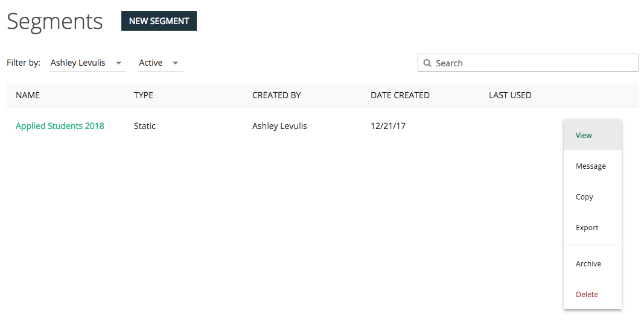Pick Delete from the context menu
This screenshot has height=320, width=644.
(x=592, y=294)
